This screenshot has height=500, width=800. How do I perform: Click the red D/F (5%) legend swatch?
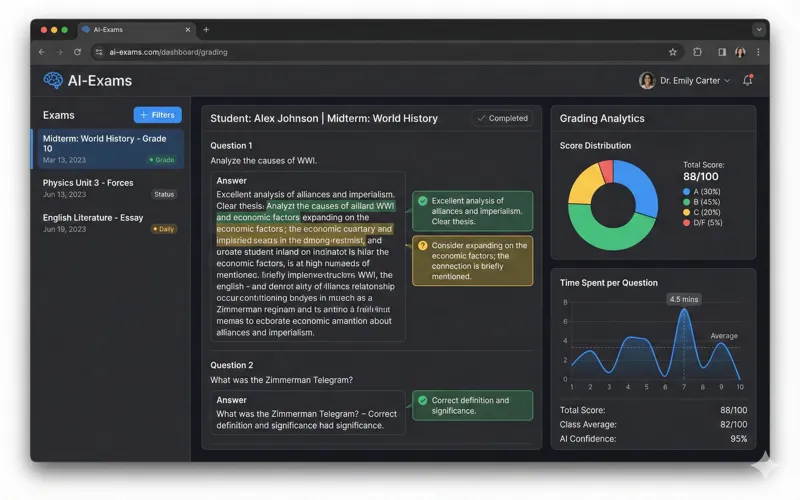coord(686,222)
